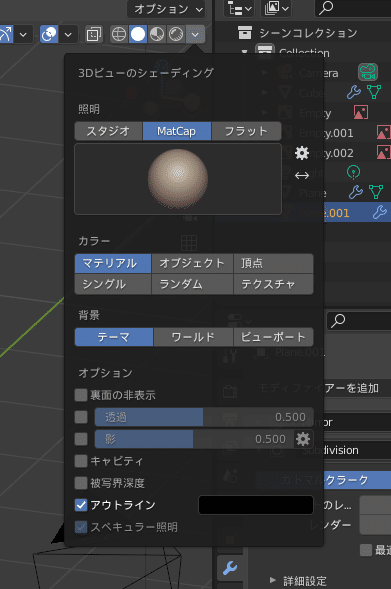
Task: Select solid viewport shading mode
Action: tap(138, 35)
